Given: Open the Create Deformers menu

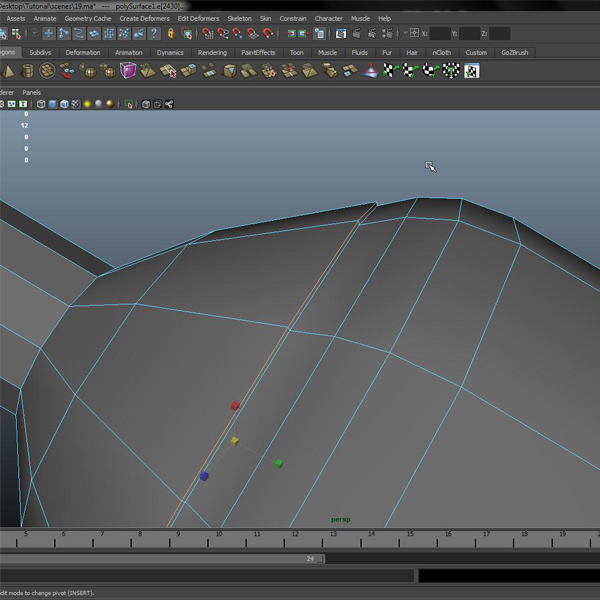Looking at the screenshot, I should click(144, 18).
